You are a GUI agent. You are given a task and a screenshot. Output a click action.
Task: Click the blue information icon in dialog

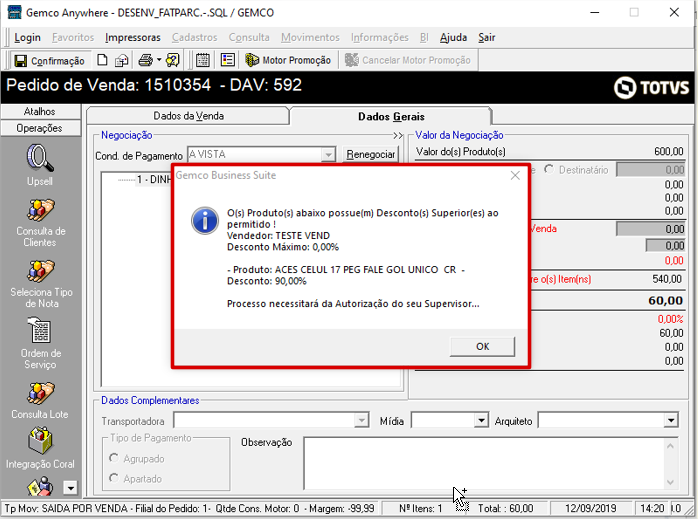pos(205,221)
